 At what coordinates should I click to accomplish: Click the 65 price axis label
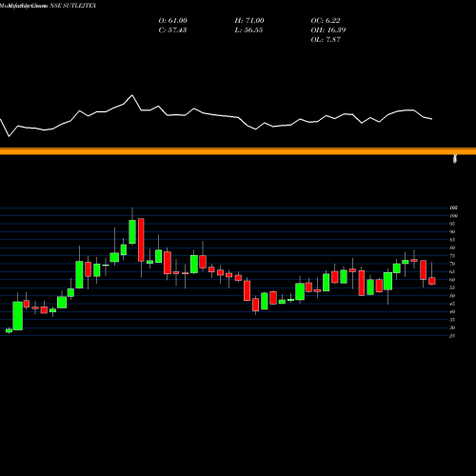click(452, 271)
